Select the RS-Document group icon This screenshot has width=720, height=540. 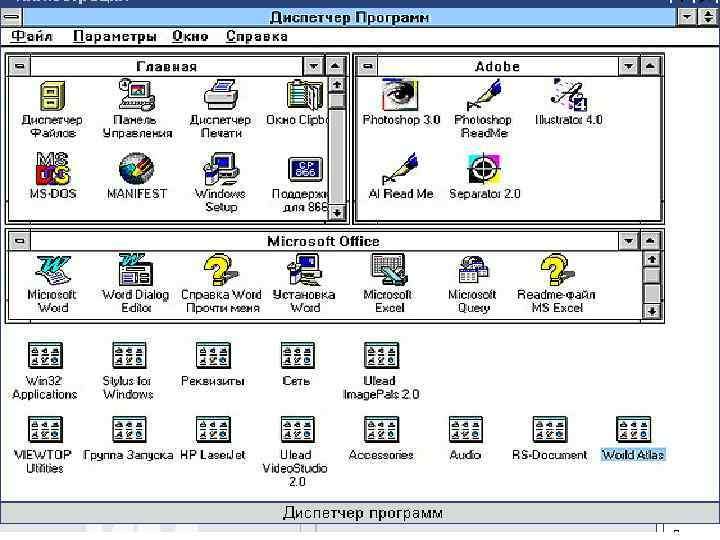point(550,429)
